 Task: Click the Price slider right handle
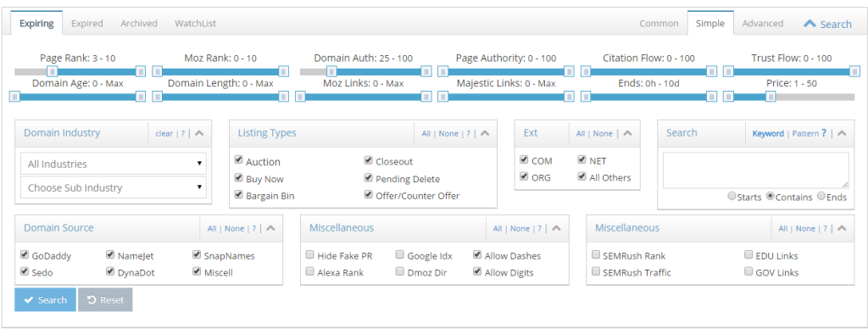click(770, 97)
